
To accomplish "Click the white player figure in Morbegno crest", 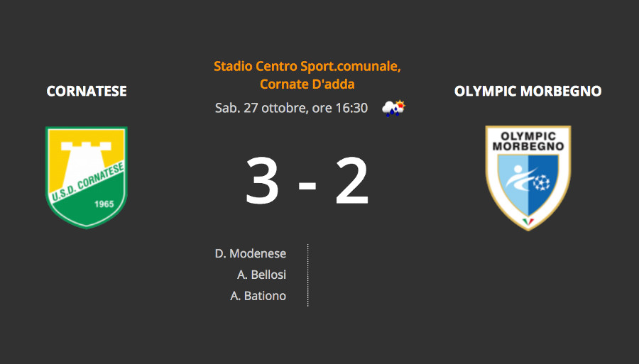I will pos(519,178).
